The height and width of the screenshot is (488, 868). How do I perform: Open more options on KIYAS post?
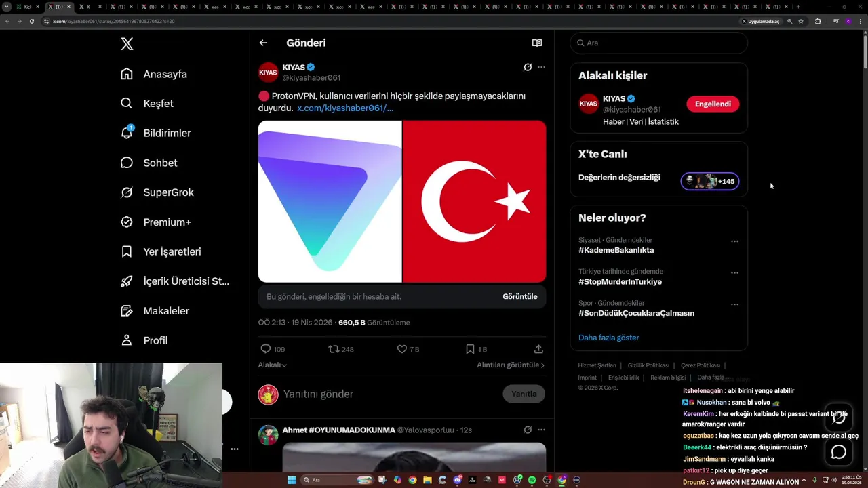click(x=541, y=67)
